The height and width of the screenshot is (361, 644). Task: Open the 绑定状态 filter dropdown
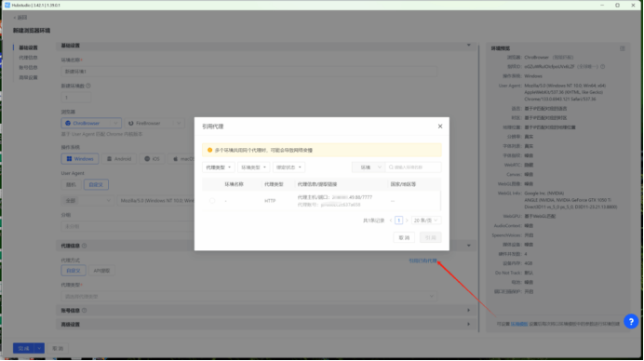click(288, 167)
